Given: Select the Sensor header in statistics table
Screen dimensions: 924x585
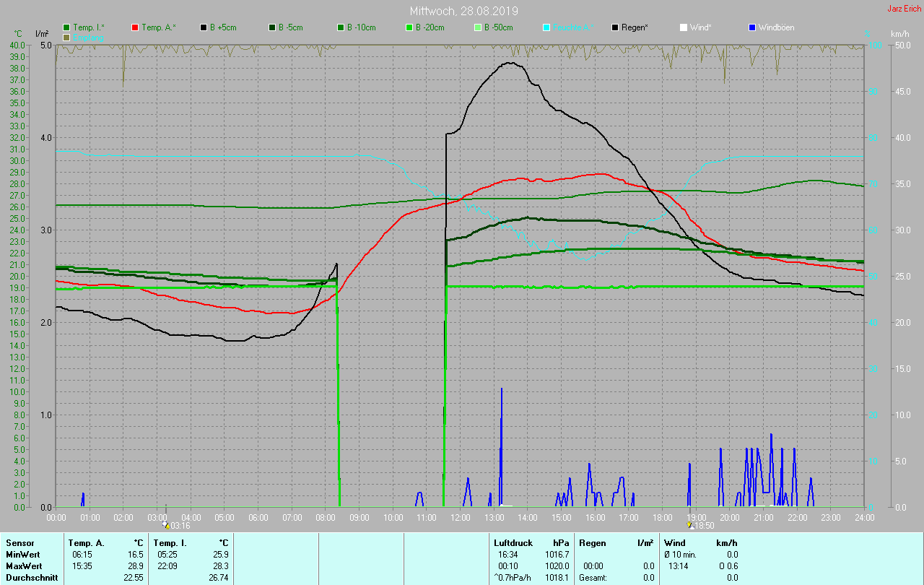Looking at the screenshot, I should pos(19,542).
